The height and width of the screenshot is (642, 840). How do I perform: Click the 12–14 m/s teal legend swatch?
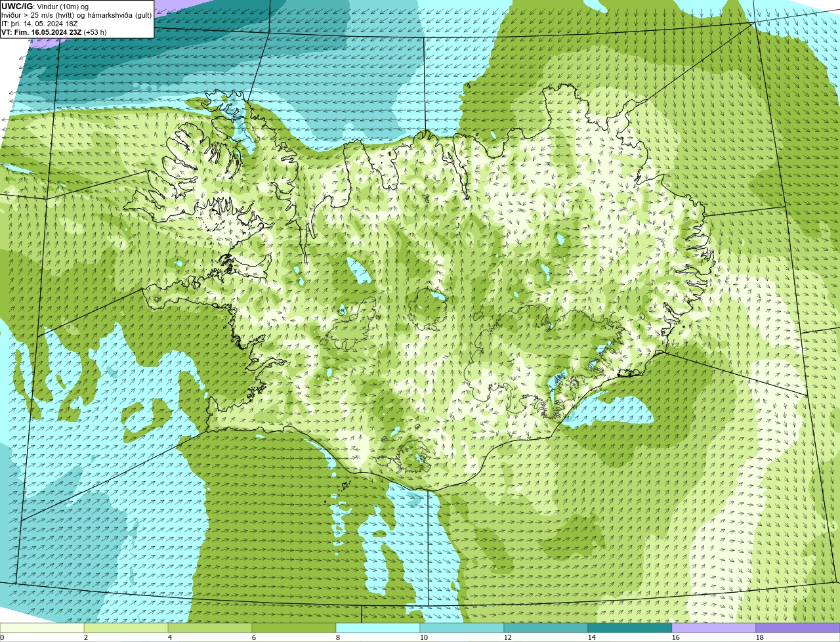click(546, 628)
